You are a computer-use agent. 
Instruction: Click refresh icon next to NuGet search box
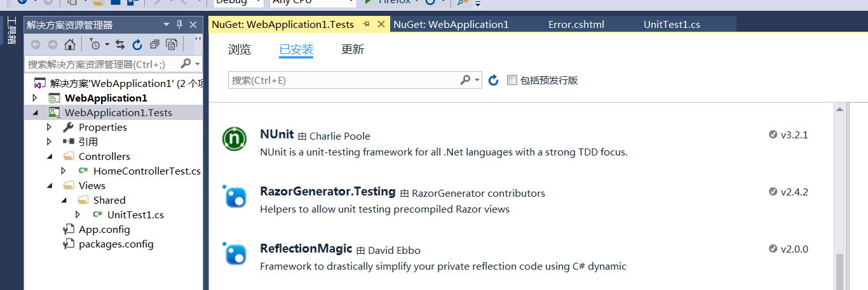[x=494, y=81]
